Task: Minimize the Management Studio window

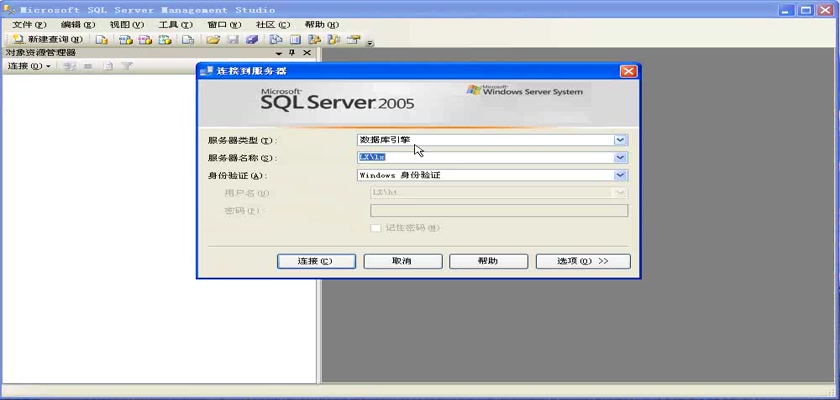Action: click(787, 10)
